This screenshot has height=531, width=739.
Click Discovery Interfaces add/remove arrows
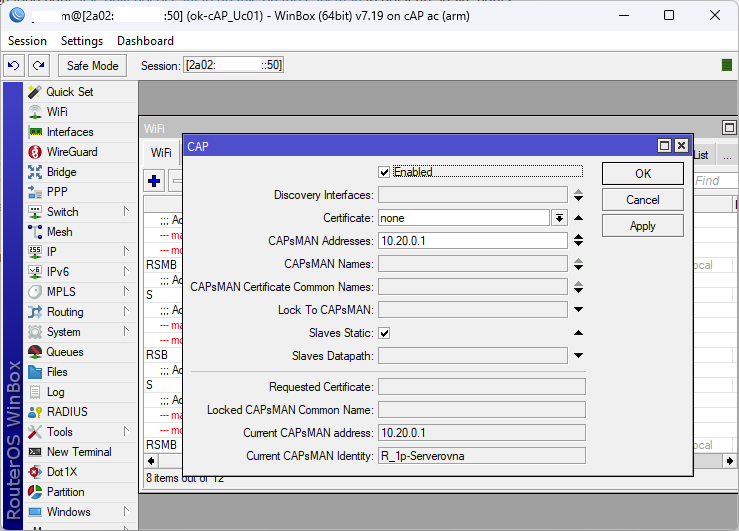tap(578, 195)
